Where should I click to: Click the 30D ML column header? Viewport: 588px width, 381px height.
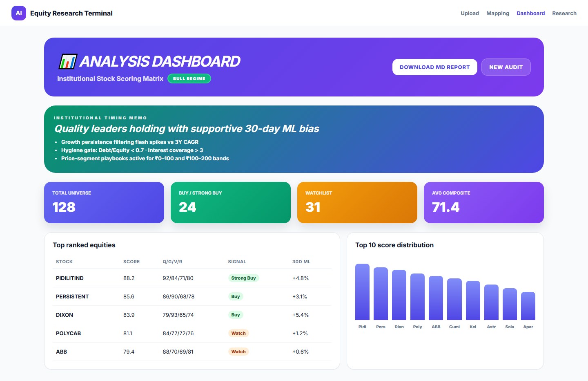click(x=301, y=262)
